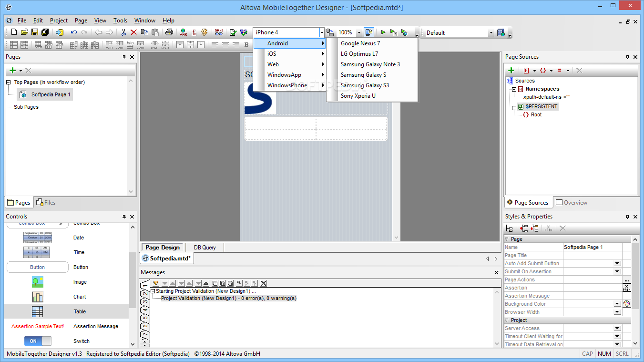Open a file with folder icon
The width and height of the screenshot is (644, 362).
tap(24, 32)
